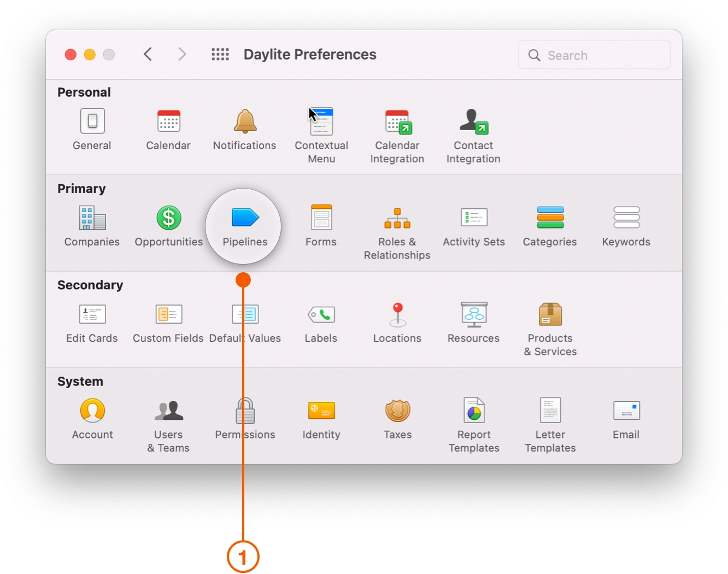728x574 pixels.
Task: Click the Products & Services box icon
Action: pyautogui.click(x=549, y=315)
